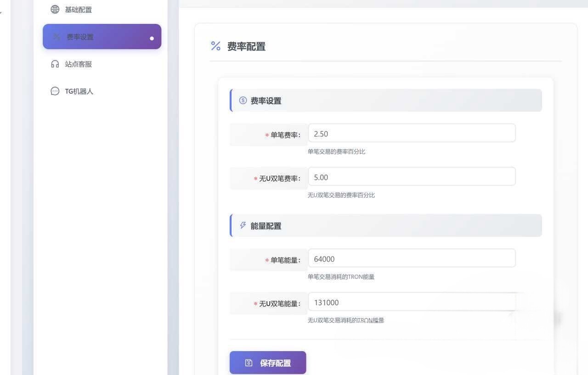The height and width of the screenshot is (375, 588).
Task: Click the 费率设置 section header text
Action: point(266,101)
